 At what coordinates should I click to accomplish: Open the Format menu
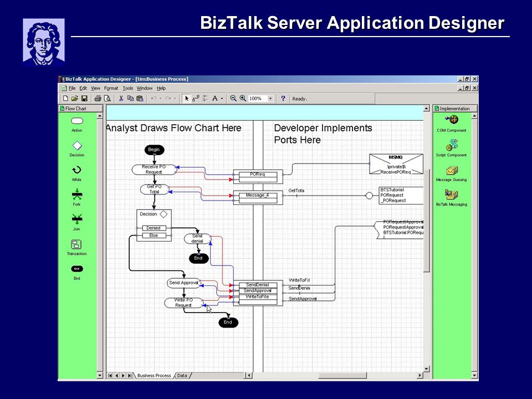[111, 88]
